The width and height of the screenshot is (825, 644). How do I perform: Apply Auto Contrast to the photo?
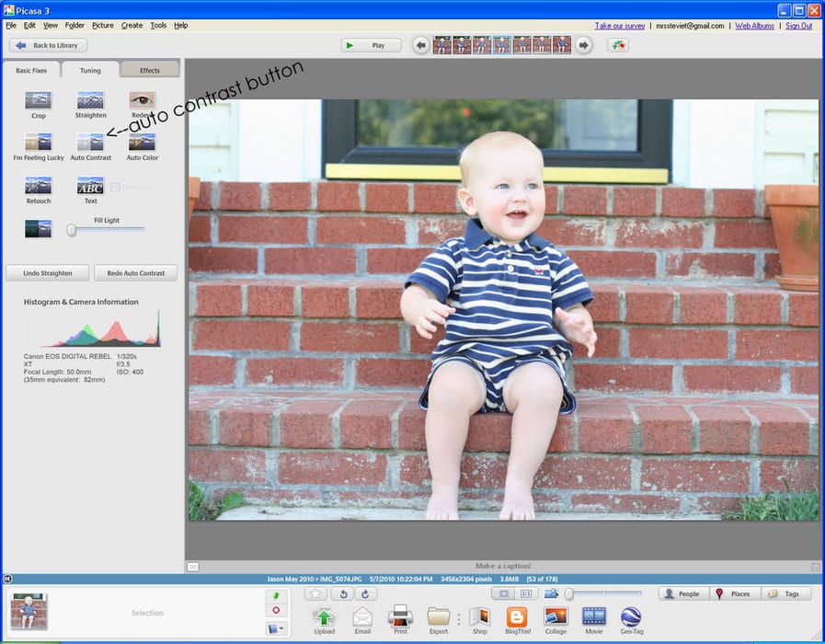pos(90,143)
